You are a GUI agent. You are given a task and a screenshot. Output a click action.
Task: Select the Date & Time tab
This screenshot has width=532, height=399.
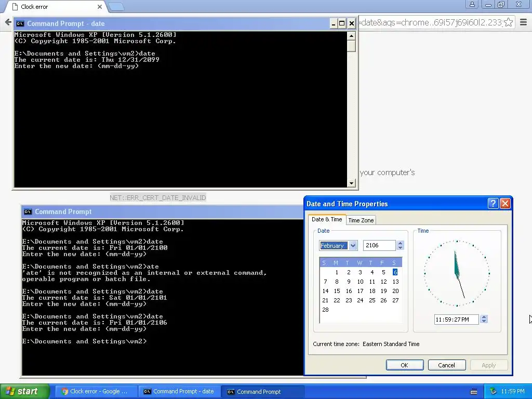[x=327, y=220]
